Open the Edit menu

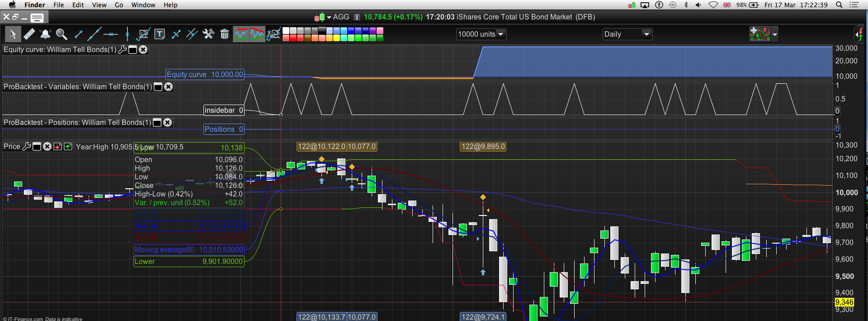pyautogui.click(x=78, y=5)
